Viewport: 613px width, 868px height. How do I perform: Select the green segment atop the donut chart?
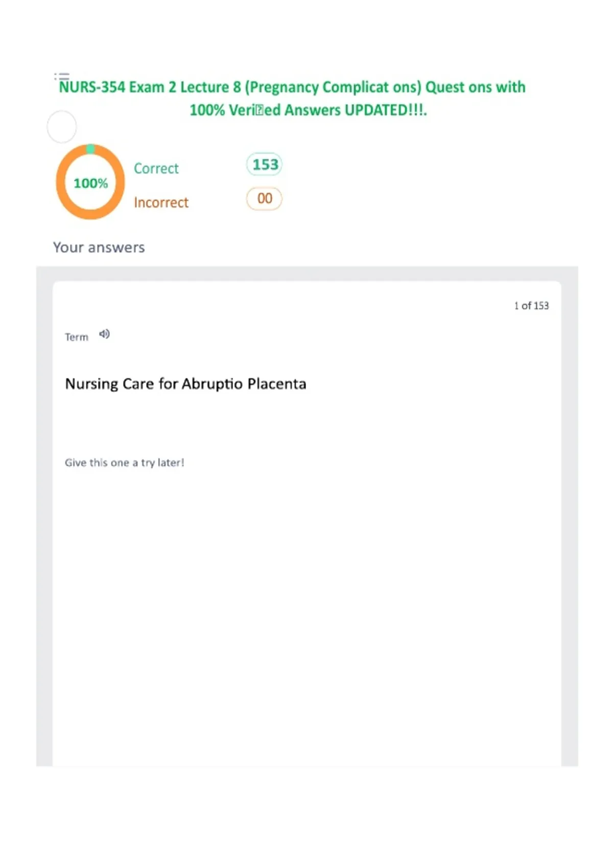90,149
